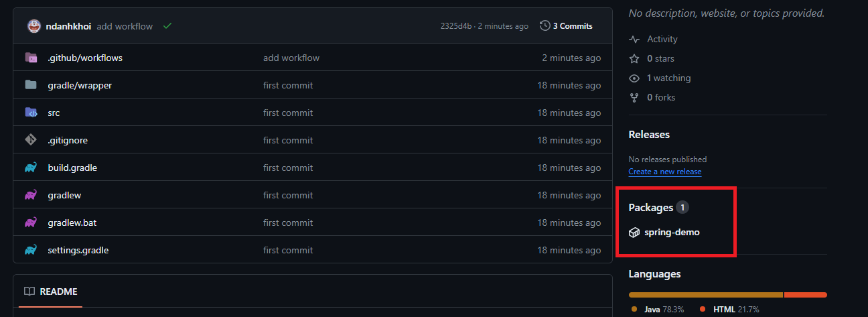Click the settings.gradle file icon
This screenshot has width=868, height=317.
pyautogui.click(x=31, y=250)
